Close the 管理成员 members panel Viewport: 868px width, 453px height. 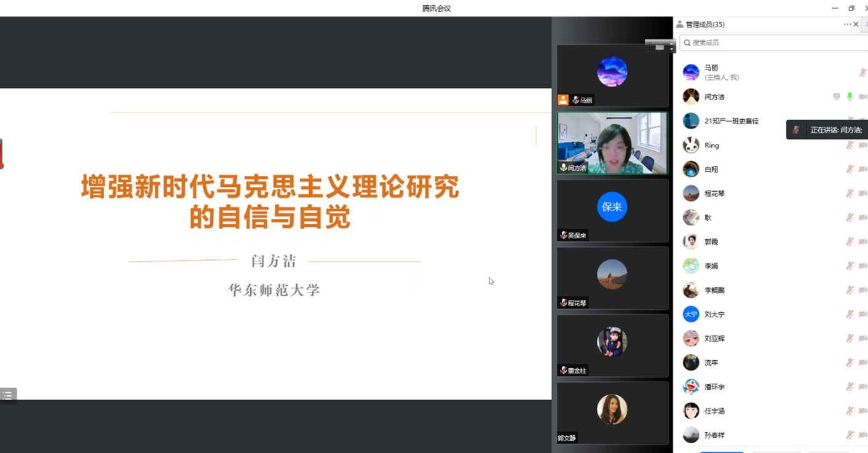[x=856, y=25]
